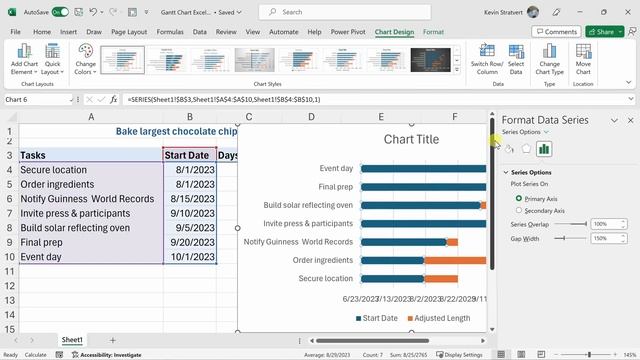
Task: Open Select Data dialog
Action: point(516,60)
